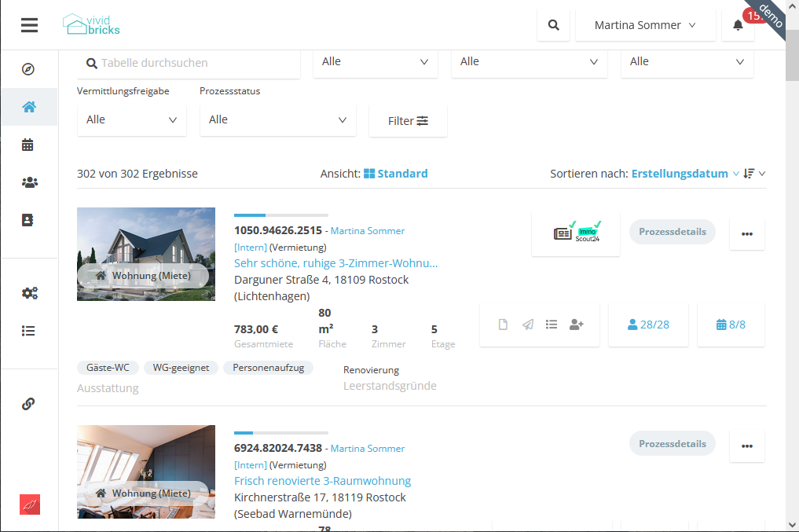Open the chain link sidebar icon
Image resolution: width=799 pixels, height=532 pixels.
pyautogui.click(x=29, y=404)
